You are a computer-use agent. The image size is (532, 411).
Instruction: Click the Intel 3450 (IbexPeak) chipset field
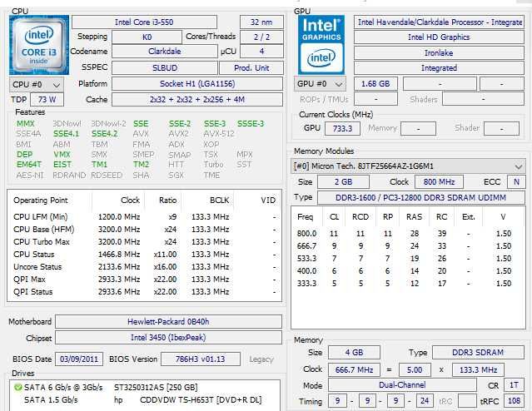point(168,338)
